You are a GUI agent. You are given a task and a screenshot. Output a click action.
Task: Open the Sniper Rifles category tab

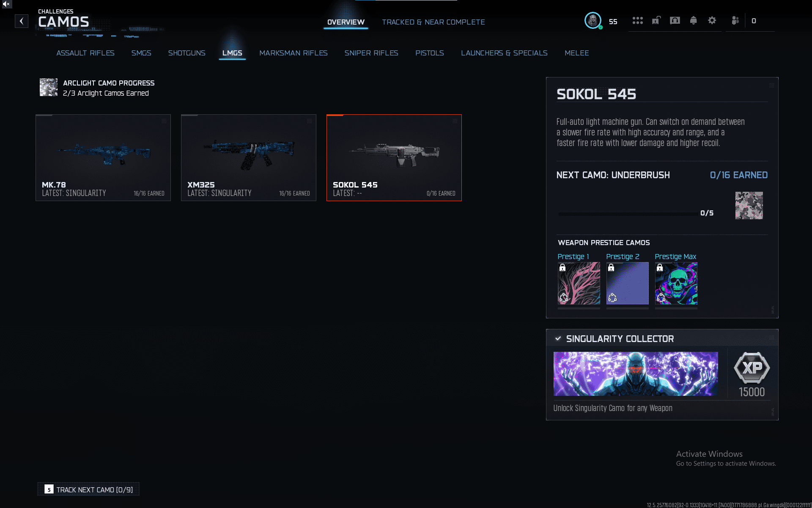click(371, 53)
